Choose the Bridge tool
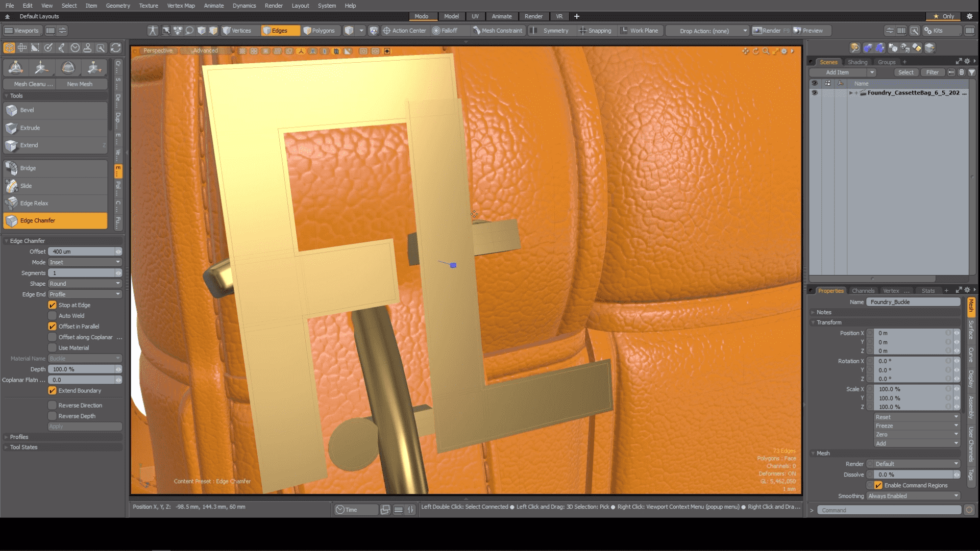The width and height of the screenshot is (980, 551). (x=28, y=168)
